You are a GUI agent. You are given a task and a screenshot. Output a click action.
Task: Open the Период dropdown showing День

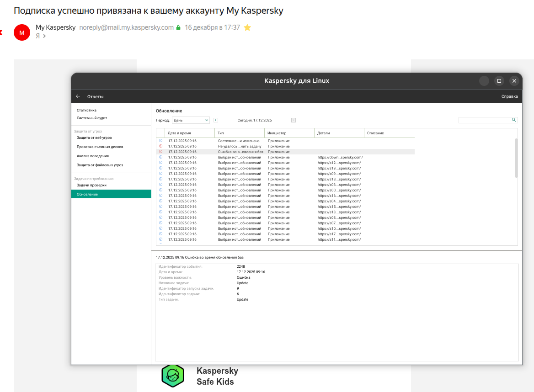pos(191,120)
